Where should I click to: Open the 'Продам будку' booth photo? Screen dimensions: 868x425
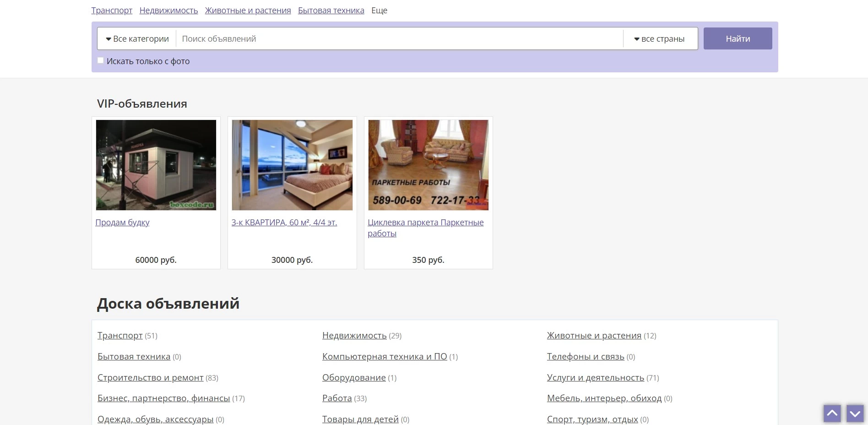click(156, 165)
